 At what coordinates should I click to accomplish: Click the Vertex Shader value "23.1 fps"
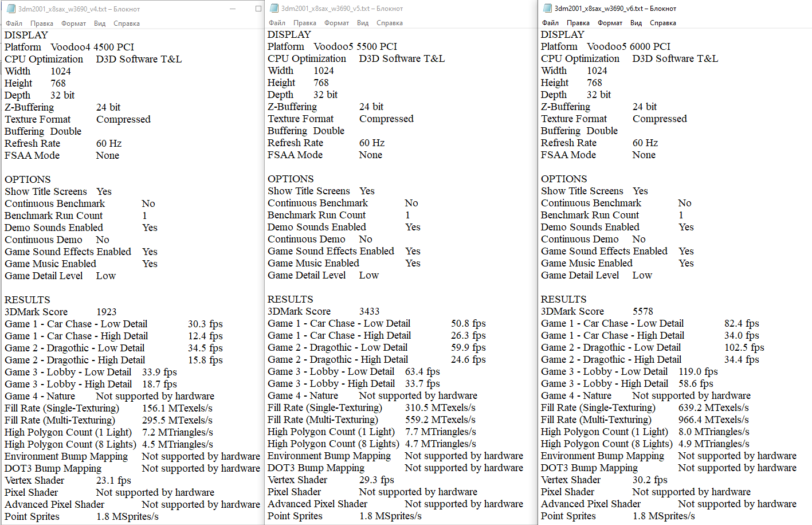[113, 480]
